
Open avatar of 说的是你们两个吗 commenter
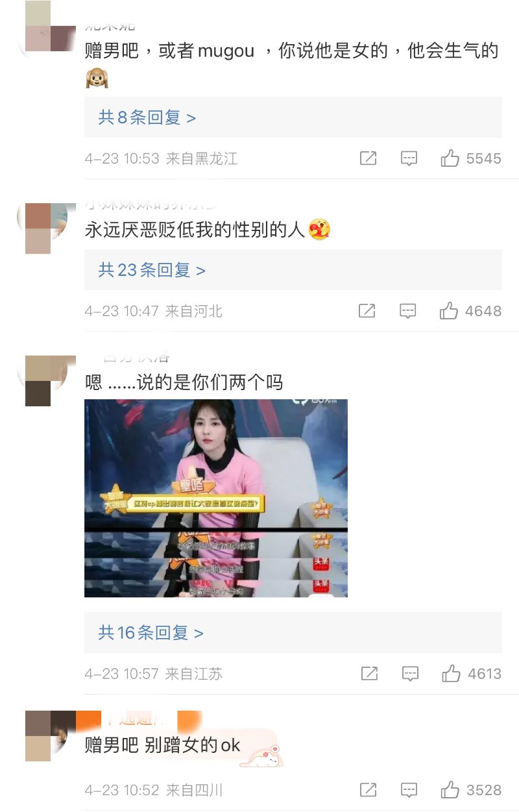click(46, 381)
